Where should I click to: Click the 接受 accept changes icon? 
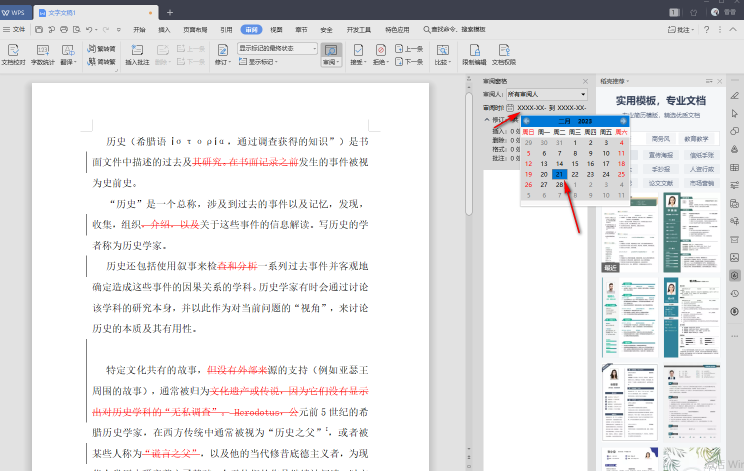[x=357, y=50]
